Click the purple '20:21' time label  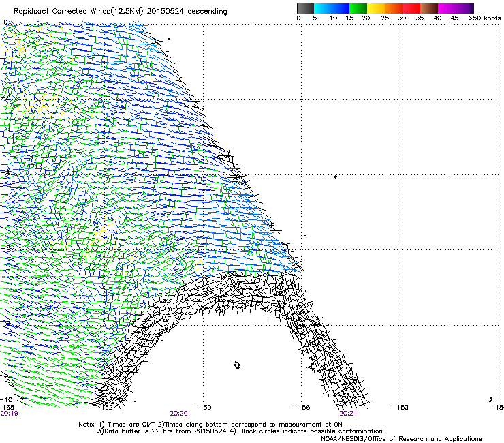(348, 414)
